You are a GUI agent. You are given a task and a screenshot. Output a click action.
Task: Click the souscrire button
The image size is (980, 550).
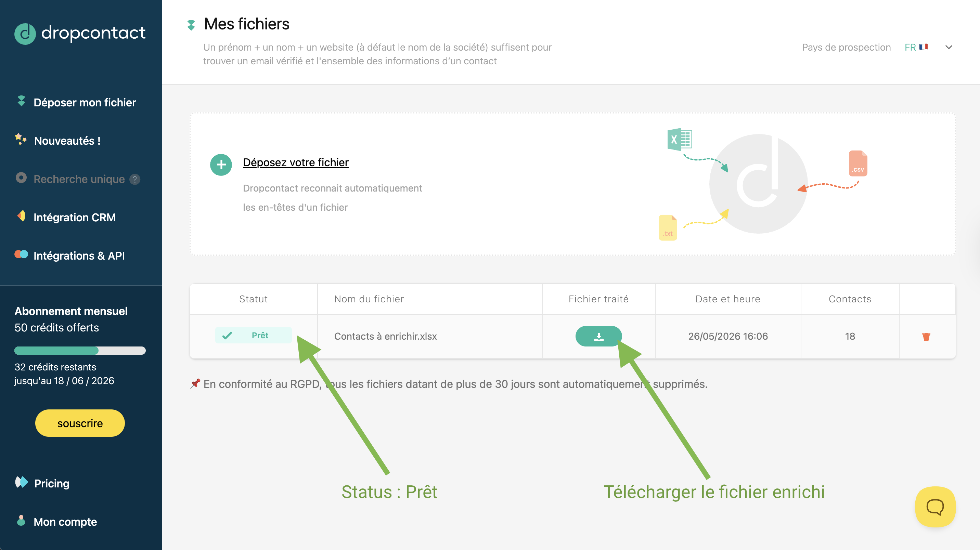[x=80, y=423]
